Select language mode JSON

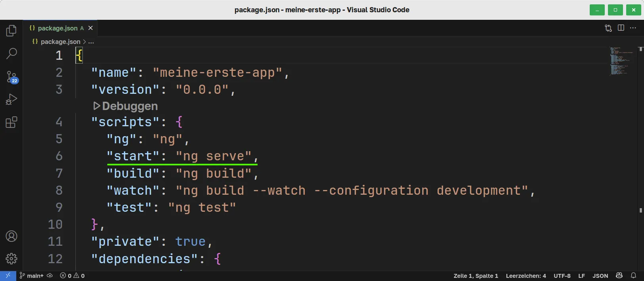point(600,276)
